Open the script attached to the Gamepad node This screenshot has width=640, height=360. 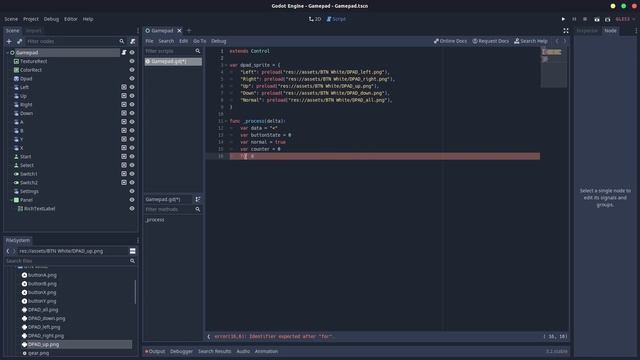coord(124,52)
